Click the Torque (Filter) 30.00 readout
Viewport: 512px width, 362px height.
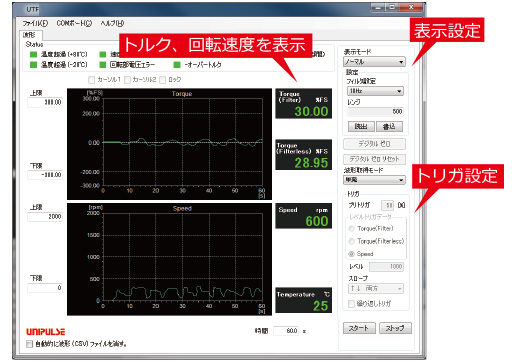coord(303,103)
